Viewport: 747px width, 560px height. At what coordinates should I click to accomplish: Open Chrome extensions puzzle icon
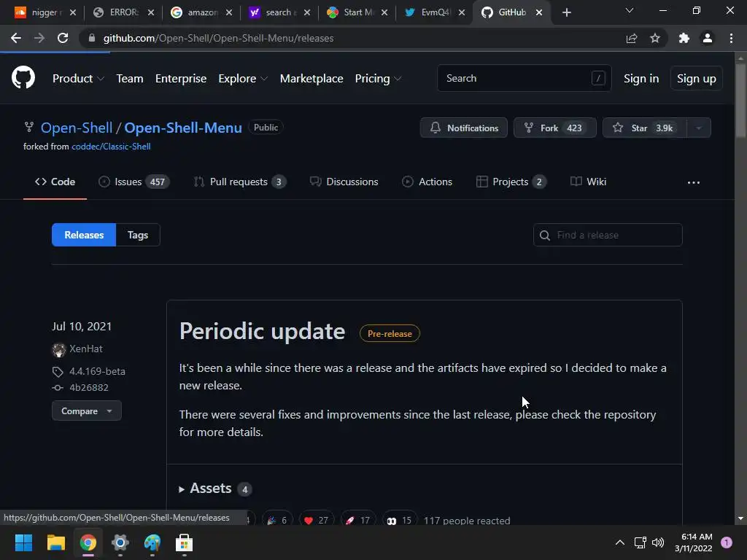point(684,38)
